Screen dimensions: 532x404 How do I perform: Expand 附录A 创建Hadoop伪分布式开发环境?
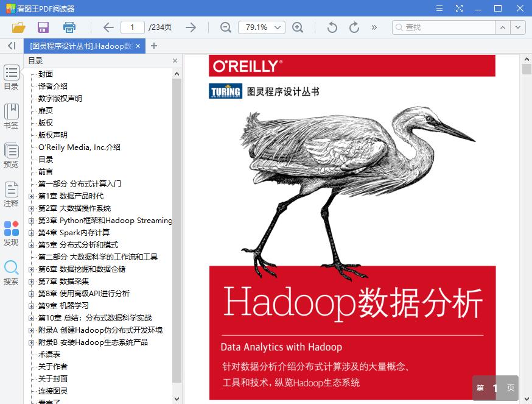click(x=31, y=331)
